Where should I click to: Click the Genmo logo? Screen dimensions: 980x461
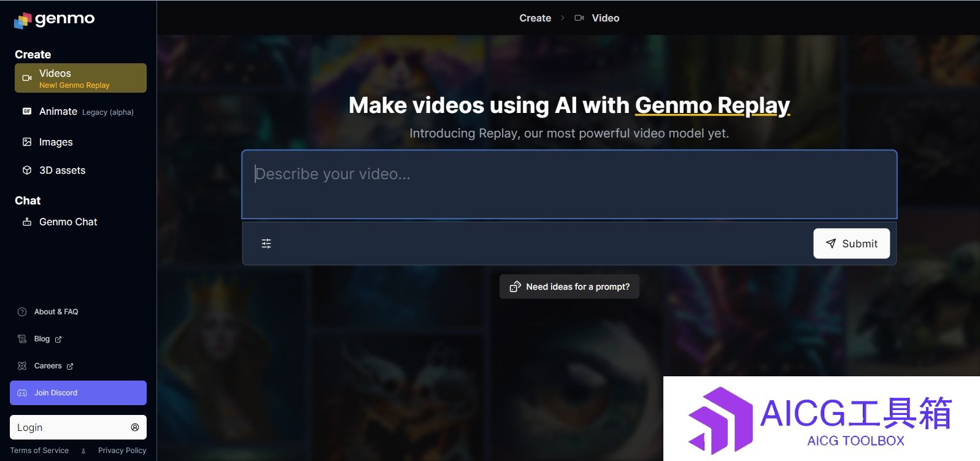[x=55, y=20]
